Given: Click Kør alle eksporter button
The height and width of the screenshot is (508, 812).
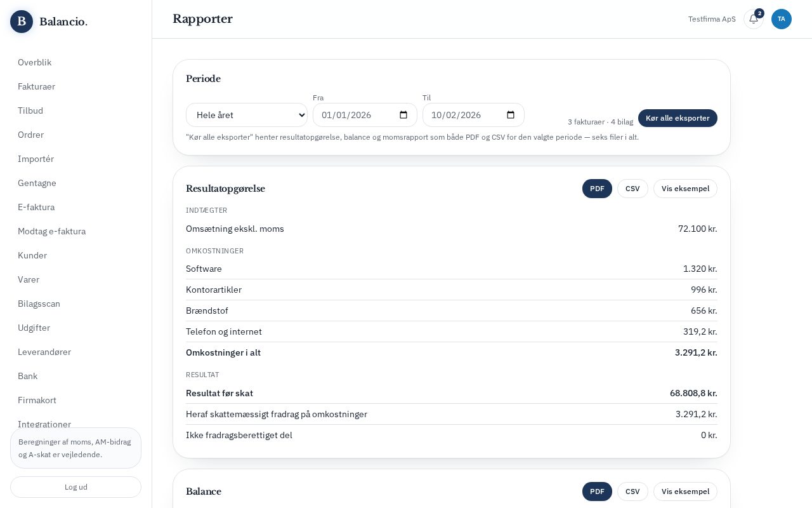Looking at the screenshot, I should [x=678, y=118].
